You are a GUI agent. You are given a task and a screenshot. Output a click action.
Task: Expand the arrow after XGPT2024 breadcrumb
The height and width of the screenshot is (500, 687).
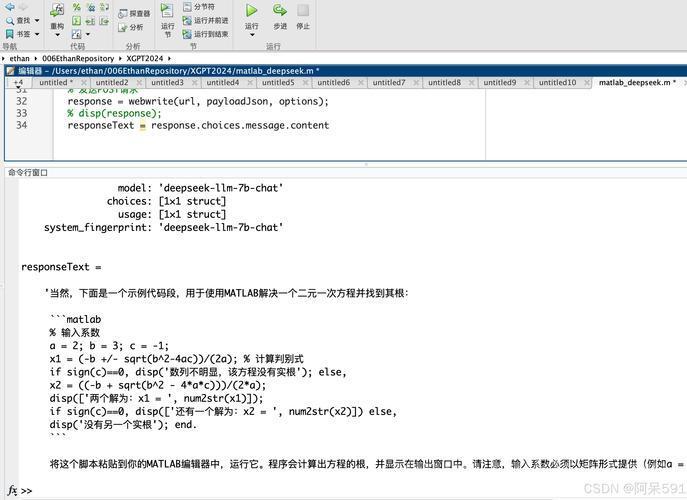point(170,58)
